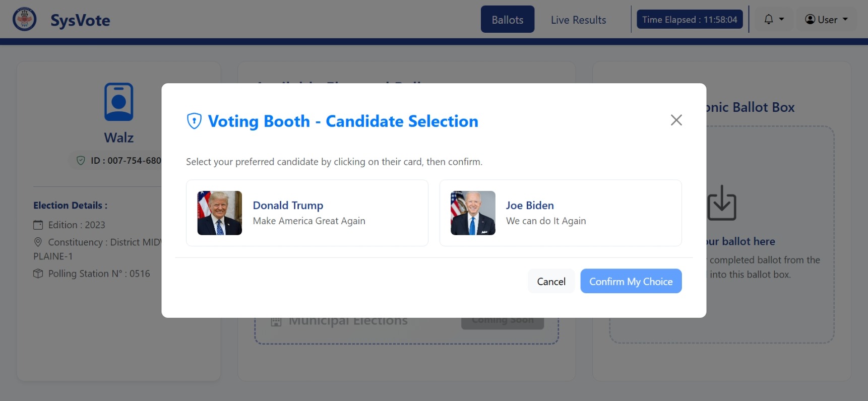Select the Joe Biden candidate card

coord(561,213)
